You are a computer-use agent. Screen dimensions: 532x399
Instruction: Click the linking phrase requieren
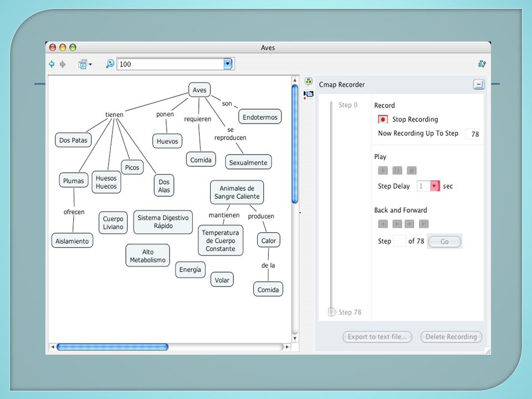pyautogui.click(x=197, y=119)
